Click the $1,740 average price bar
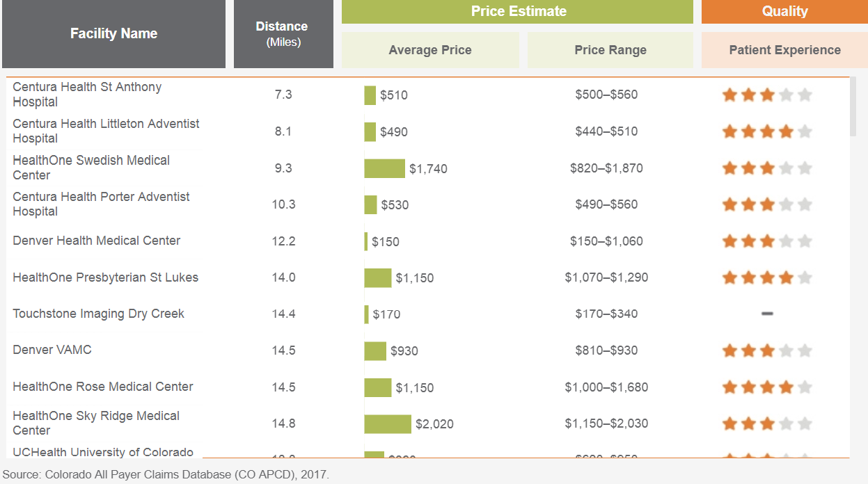This screenshot has height=484, width=868. [x=384, y=168]
